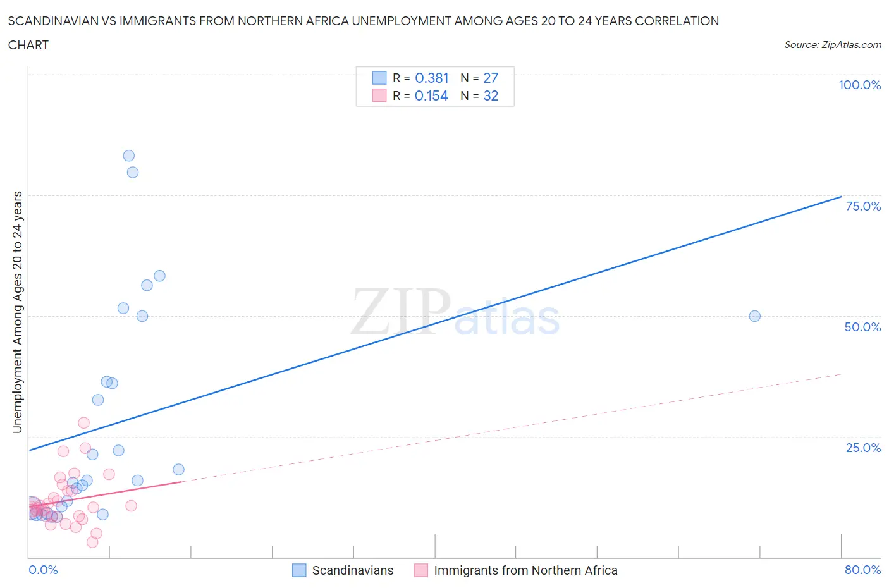Select the 0.0% x-axis label
Screen dimensions: 889x588
click(44, 570)
